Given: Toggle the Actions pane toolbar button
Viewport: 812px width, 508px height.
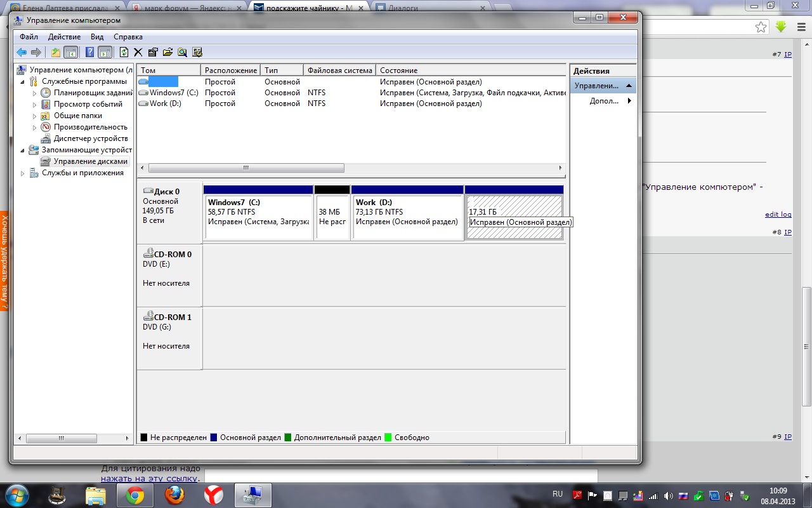Looking at the screenshot, I should pos(105,53).
